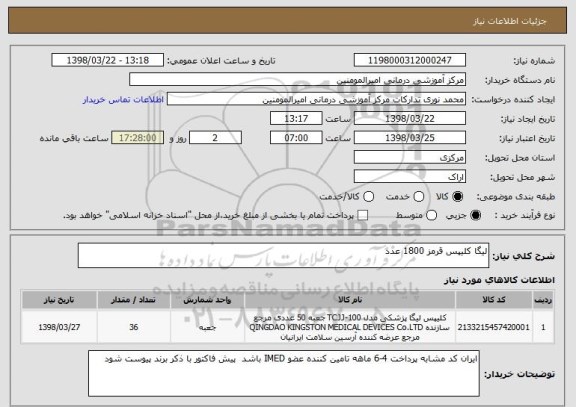Click the واحد شمارش column header
Viewport: 576px width, 407px height.
[207, 300]
